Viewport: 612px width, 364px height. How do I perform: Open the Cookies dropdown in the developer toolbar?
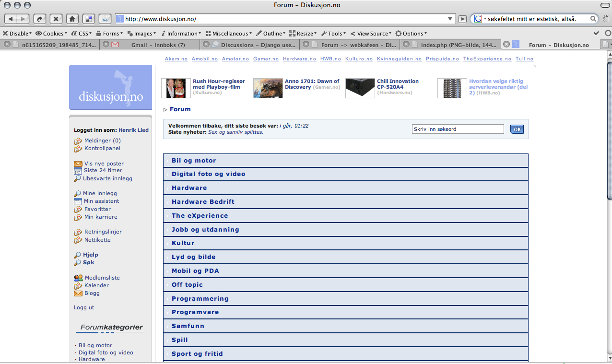[51, 34]
